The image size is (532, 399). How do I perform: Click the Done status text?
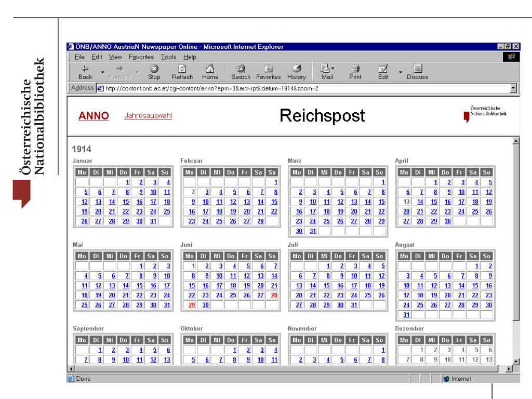coord(83,379)
